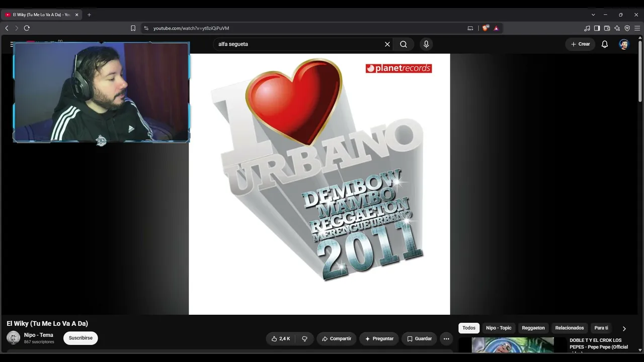Clear the 'alfa segueta' search text
Screen dimensions: 644x362
point(387,44)
